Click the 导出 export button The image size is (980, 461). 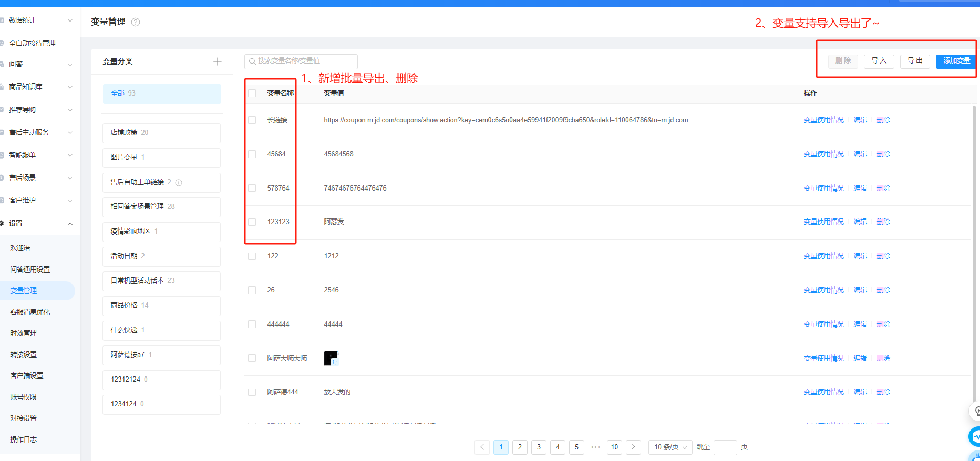[915, 61]
